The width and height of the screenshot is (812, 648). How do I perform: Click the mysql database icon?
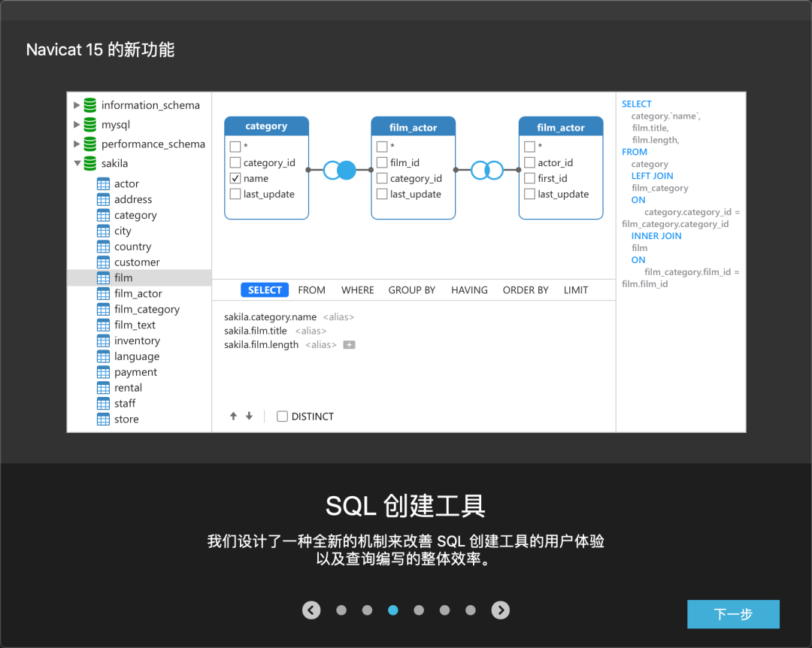point(90,124)
